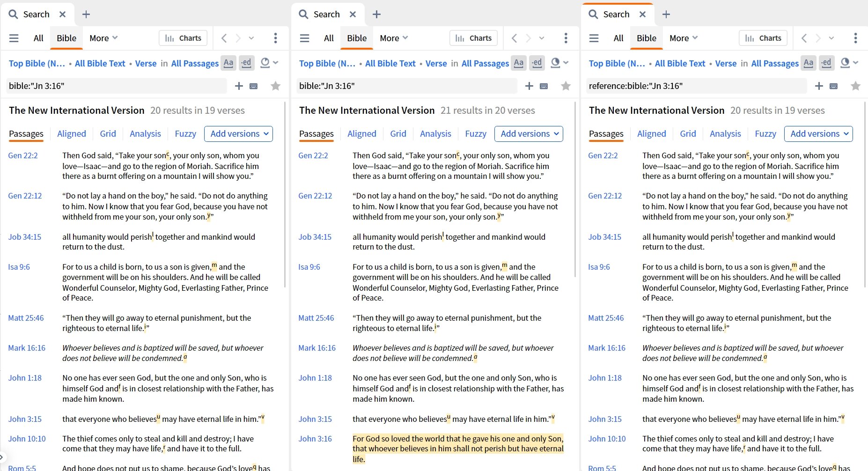Click the plus icon beside the search field

[239, 86]
